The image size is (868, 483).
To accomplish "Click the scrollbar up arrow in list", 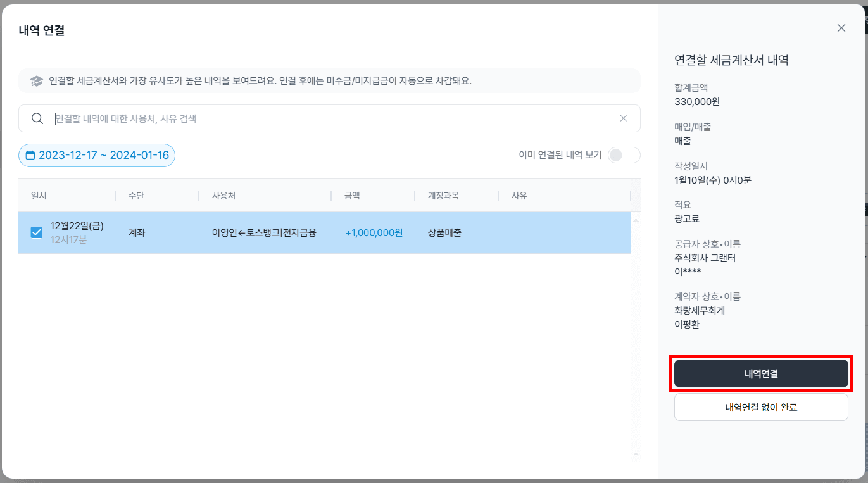I will (636, 220).
